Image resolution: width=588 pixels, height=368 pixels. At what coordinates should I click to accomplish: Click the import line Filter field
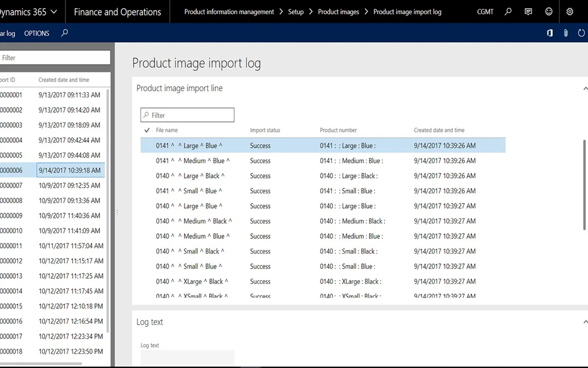[187, 115]
